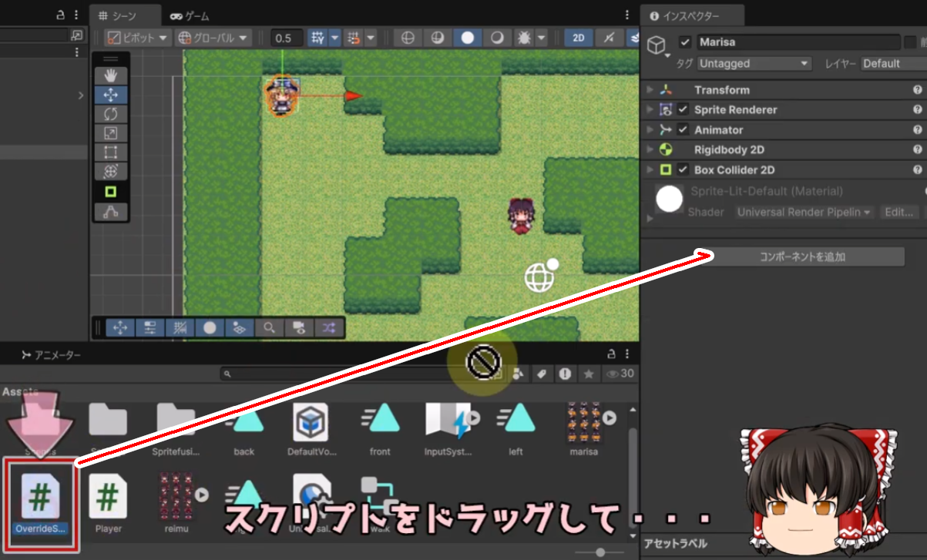Expand the Box Collider 2D component
Image resolution: width=927 pixels, height=560 pixels.
tap(650, 170)
